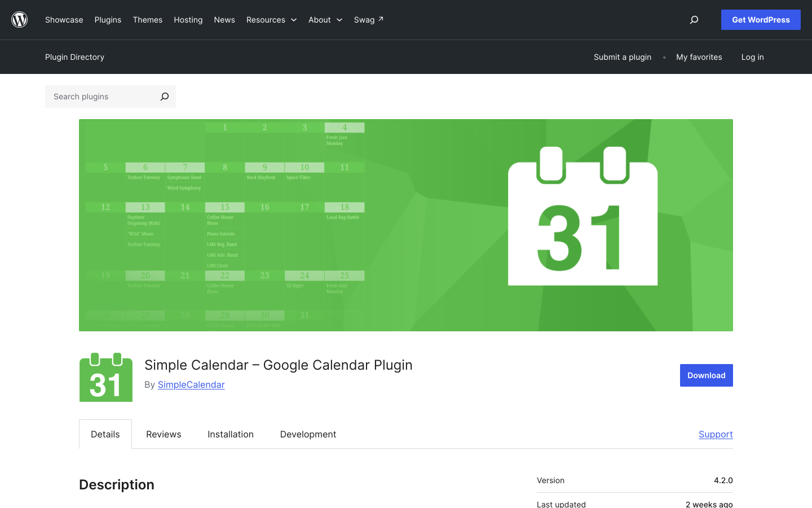Open the site search magnifier icon
The width and height of the screenshot is (812, 508).
(x=694, y=20)
